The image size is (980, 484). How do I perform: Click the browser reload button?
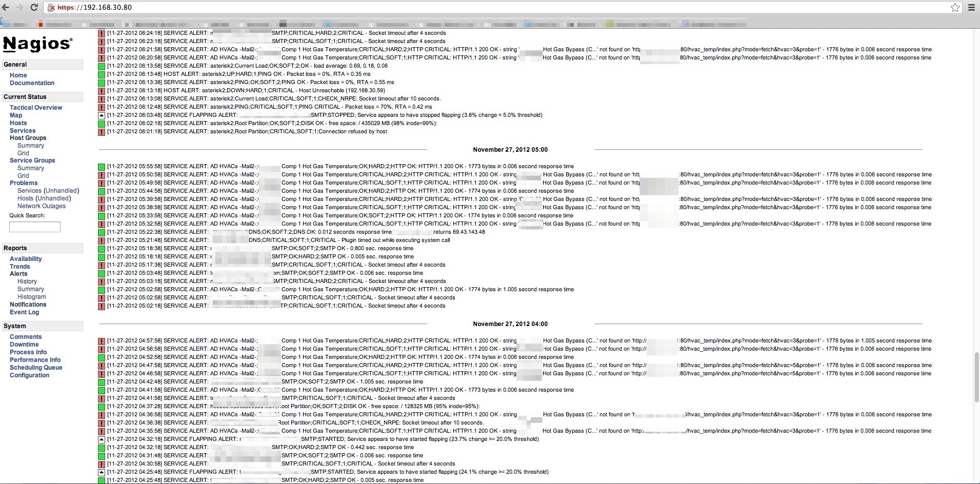[x=34, y=7]
